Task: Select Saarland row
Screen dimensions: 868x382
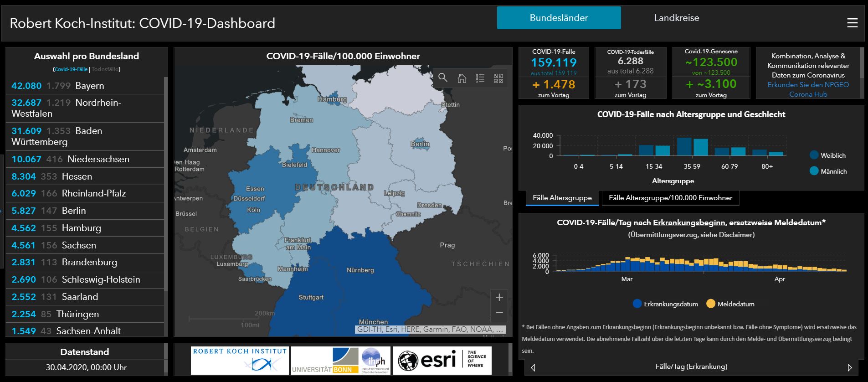Action: click(x=85, y=297)
